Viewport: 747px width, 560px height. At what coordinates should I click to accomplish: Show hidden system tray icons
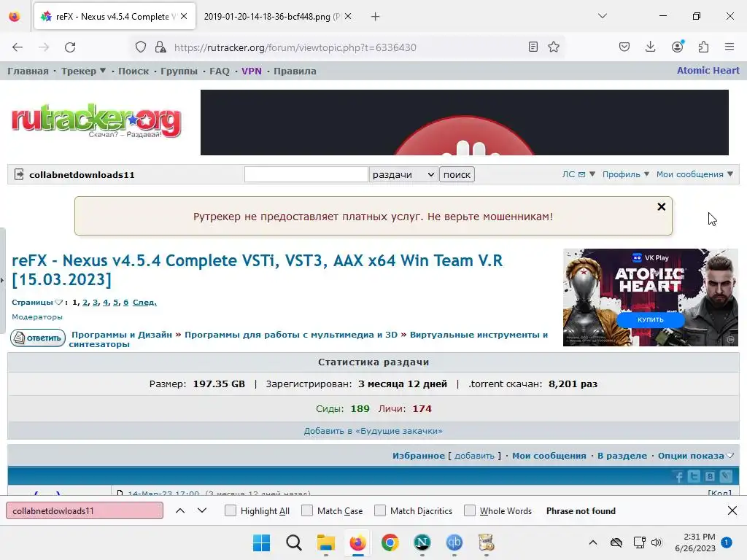click(592, 542)
